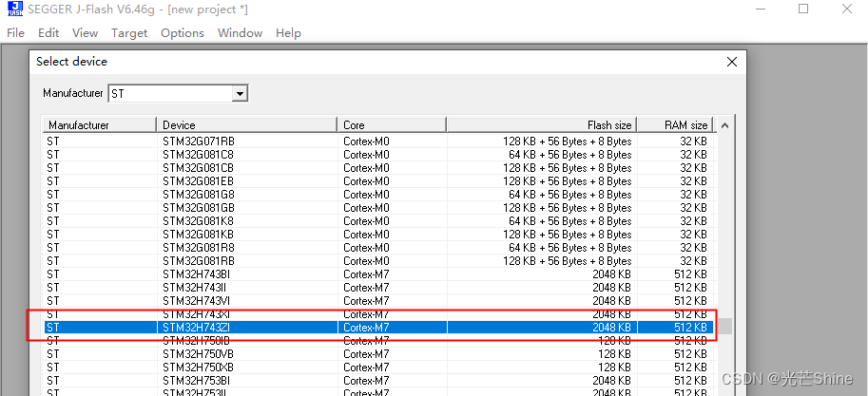Image resolution: width=868 pixels, height=396 pixels.
Task: Open the Window menu
Action: [x=240, y=33]
